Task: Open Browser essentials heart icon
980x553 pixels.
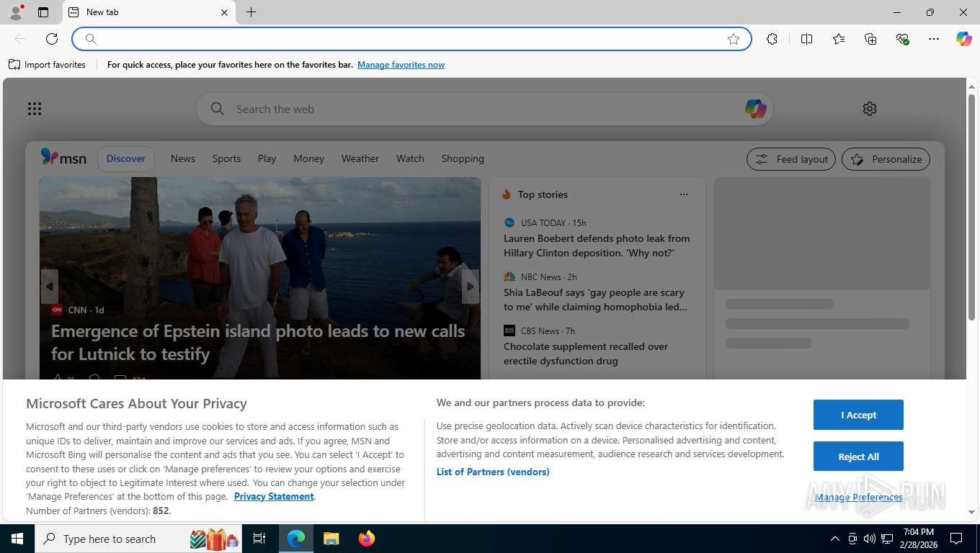Action: (x=902, y=39)
